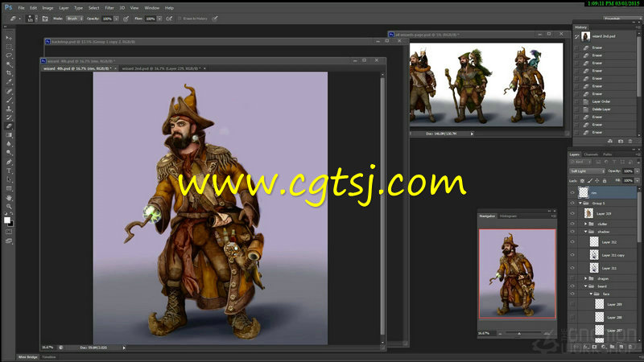Screen dimensions: 644x362
Task: Expand the clutter layer group
Action: 586,224
